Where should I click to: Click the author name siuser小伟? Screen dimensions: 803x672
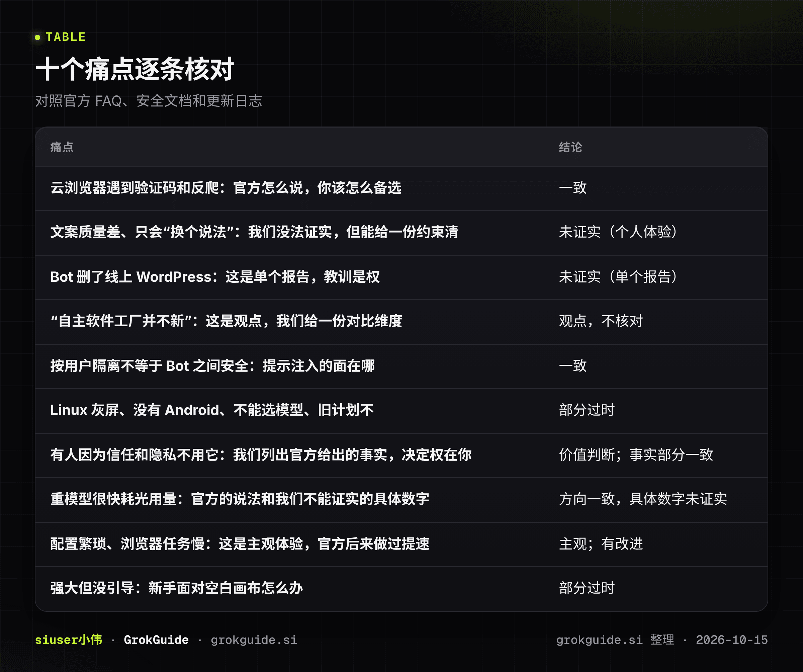point(69,640)
